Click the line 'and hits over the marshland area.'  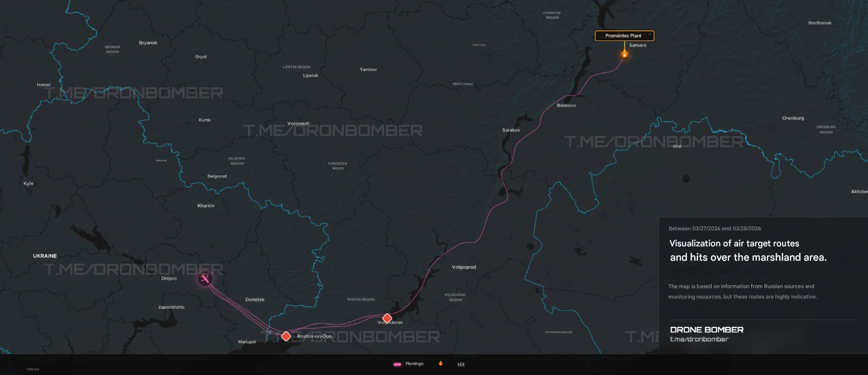(x=748, y=257)
